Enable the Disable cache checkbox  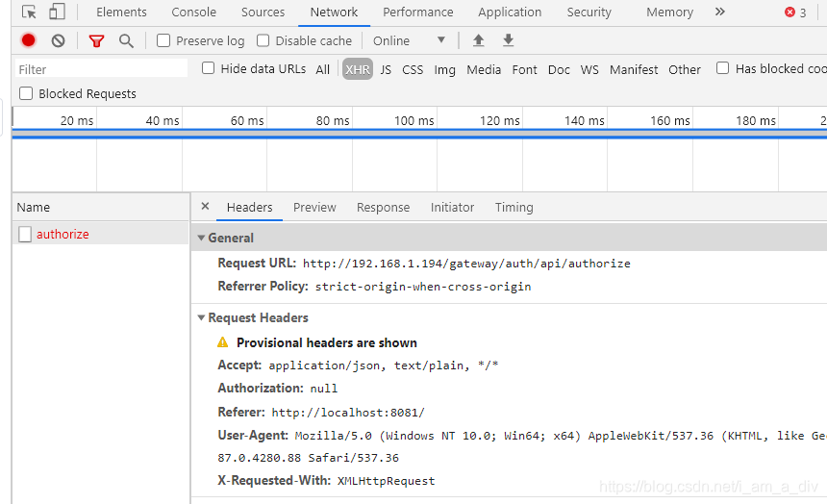pyautogui.click(x=263, y=40)
